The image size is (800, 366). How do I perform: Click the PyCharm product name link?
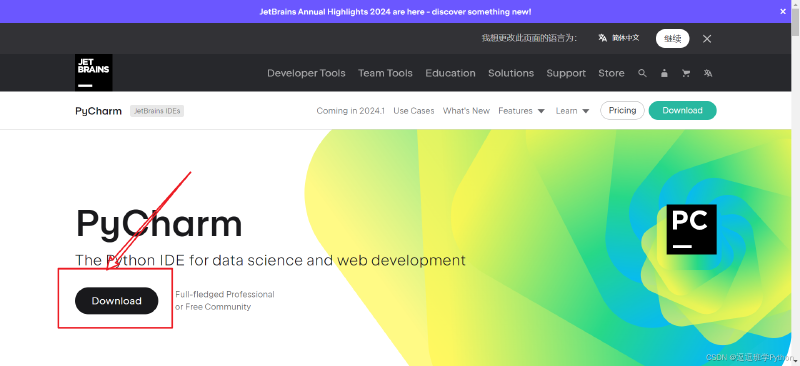98,111
